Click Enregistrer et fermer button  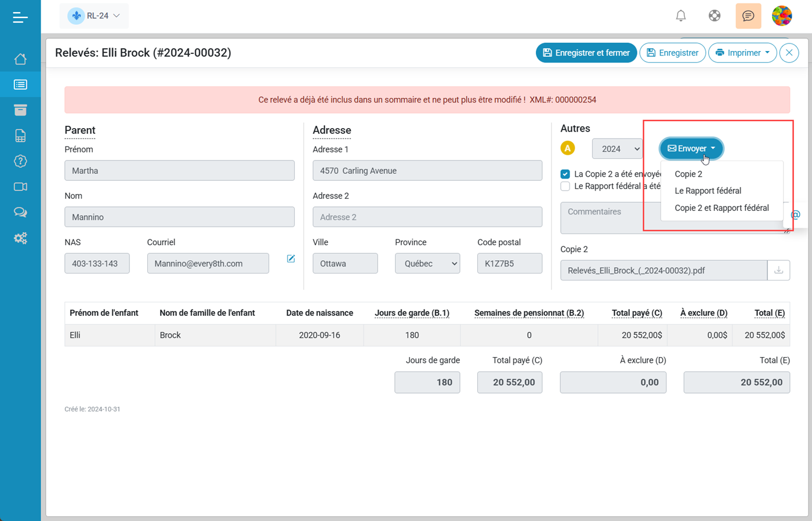[x=586, y=53]
